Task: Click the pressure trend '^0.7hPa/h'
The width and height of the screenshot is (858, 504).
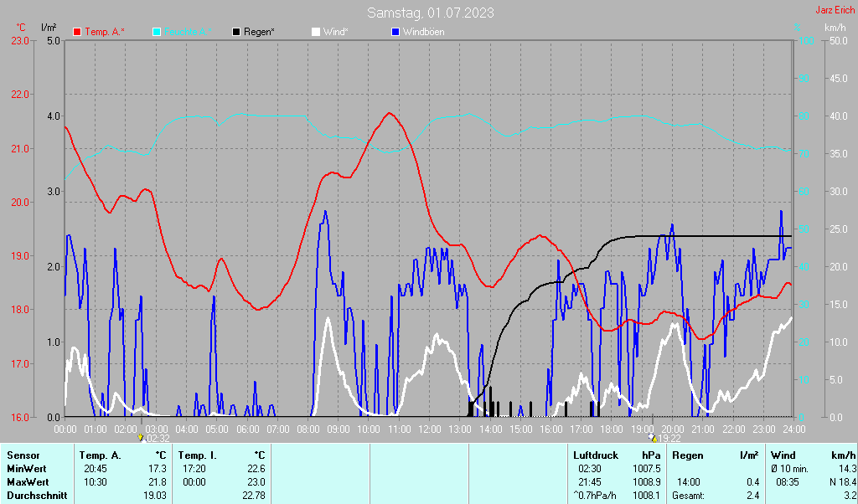Action: click(x=595, y=496)
